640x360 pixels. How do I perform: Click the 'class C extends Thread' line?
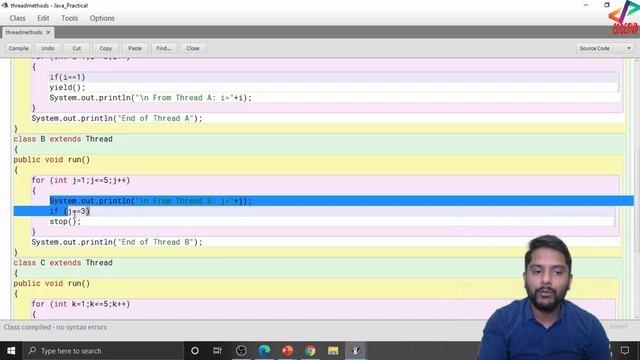[63, 263]
